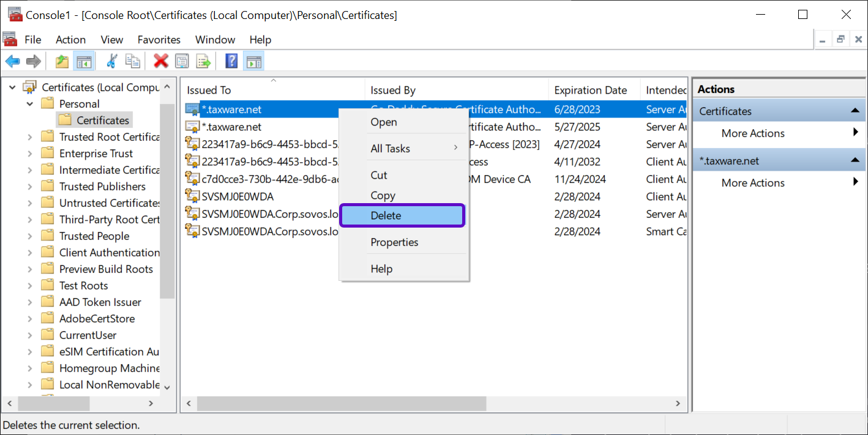Screen dimensions: 868x435
Task: Toggle the Show/Hide Console Tree button
Action: 83,61
